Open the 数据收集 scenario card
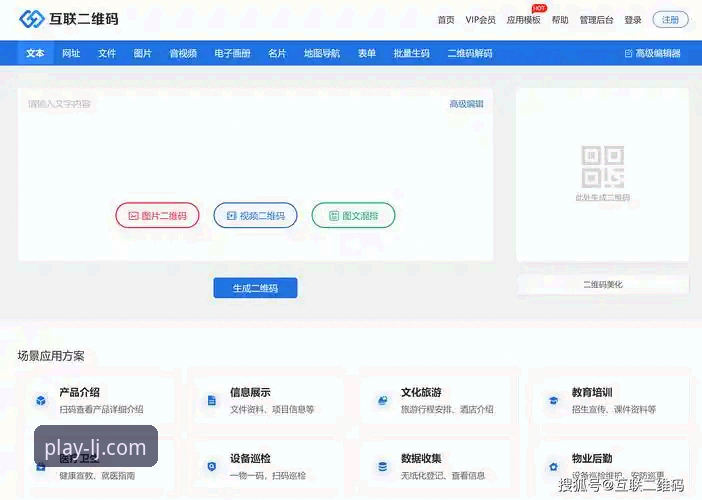The image size is (702, 500). [437, 466]
